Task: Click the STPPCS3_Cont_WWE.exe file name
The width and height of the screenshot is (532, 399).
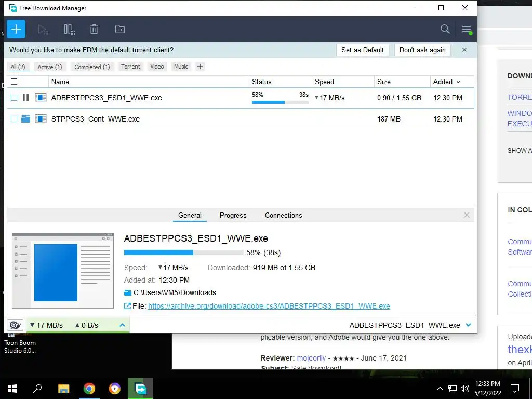Action: coord(96,119)
